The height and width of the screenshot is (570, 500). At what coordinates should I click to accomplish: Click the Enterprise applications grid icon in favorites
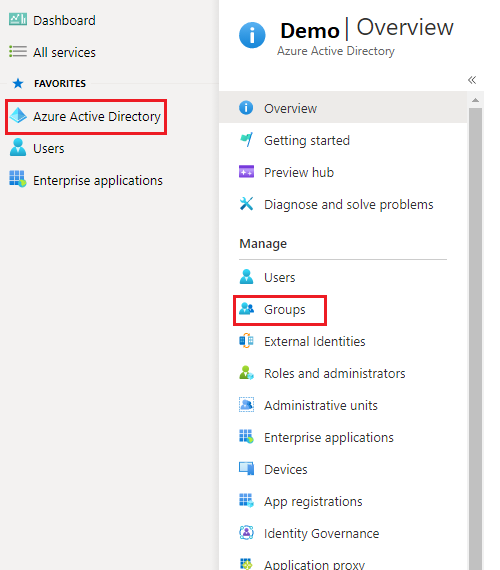(x=18, y=179)
